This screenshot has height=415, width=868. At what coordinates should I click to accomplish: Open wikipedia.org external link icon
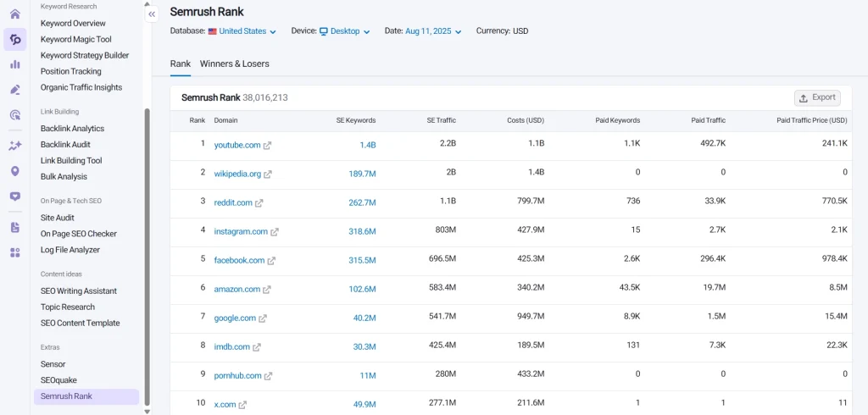pos(268,174)
